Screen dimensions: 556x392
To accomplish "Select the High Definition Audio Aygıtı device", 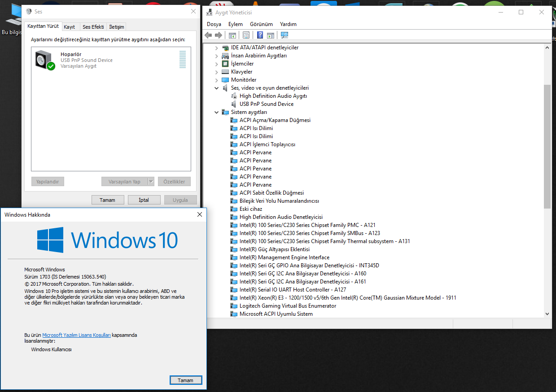I will click(273, 96).
